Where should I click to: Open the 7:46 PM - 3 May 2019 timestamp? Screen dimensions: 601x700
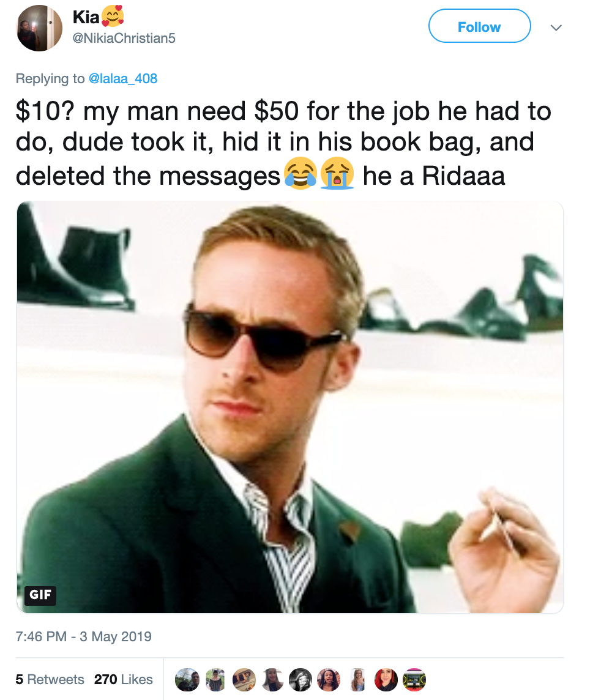(83, 636)
